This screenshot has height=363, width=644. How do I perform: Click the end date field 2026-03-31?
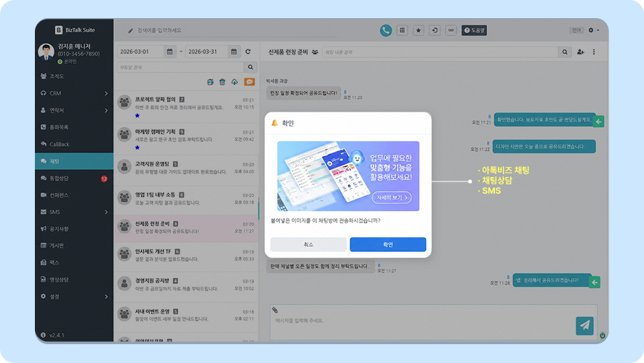point(207,52)
